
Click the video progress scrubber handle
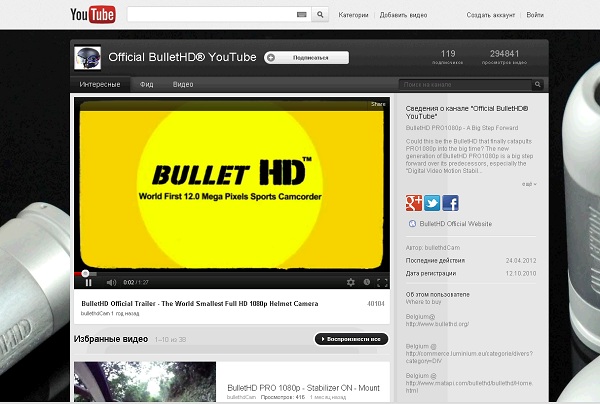[x=85, y=273]
